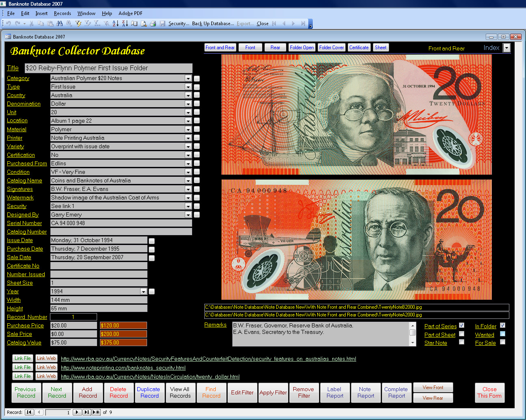Click the Duplicate Record button
This screenshot has height=420, width=526.
coord(149,392)
